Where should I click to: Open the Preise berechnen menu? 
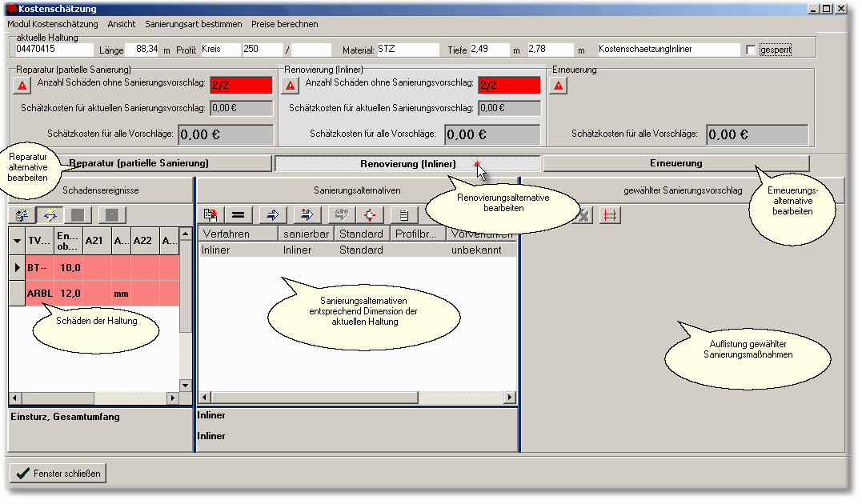tap(284, 24)
